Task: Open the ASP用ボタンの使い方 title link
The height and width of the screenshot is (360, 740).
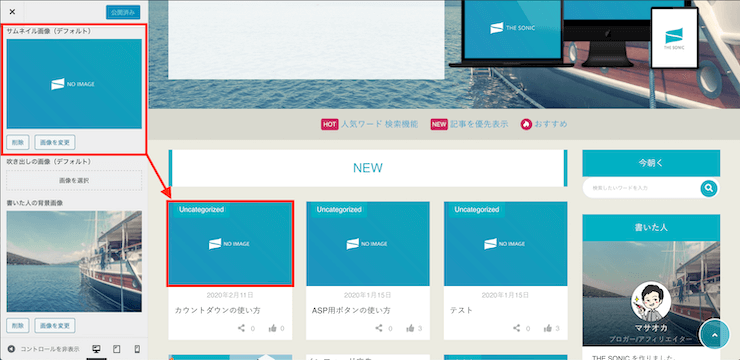Action: click(x=351, y=310)
